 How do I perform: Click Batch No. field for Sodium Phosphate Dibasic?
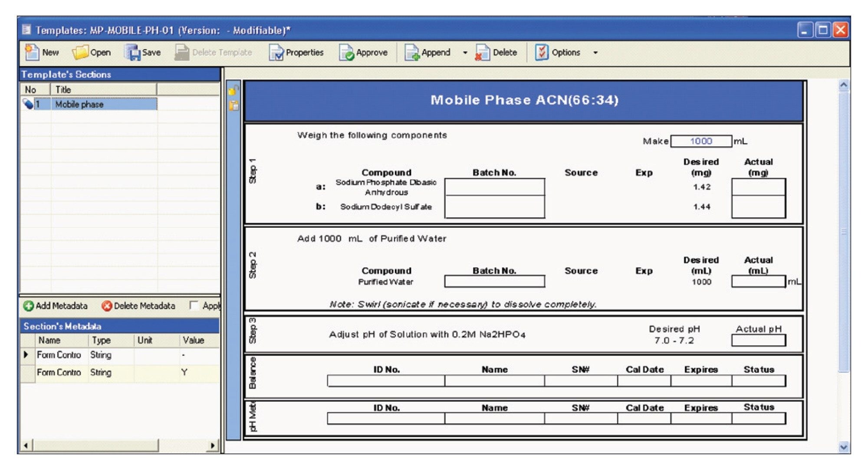click(494, 187)
